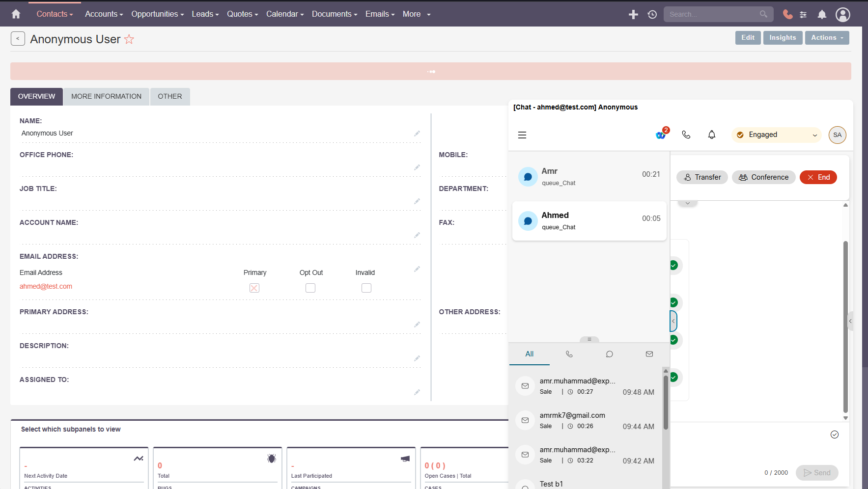Viewport: 868px width, 489px height.
Task: Click the red phone icon in top bar
Action: pos(787,14)
